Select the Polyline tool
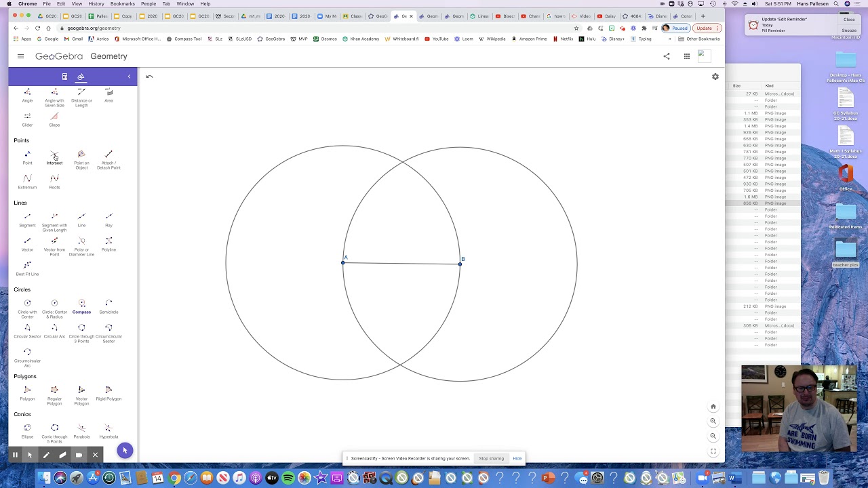 pos(108,245)
